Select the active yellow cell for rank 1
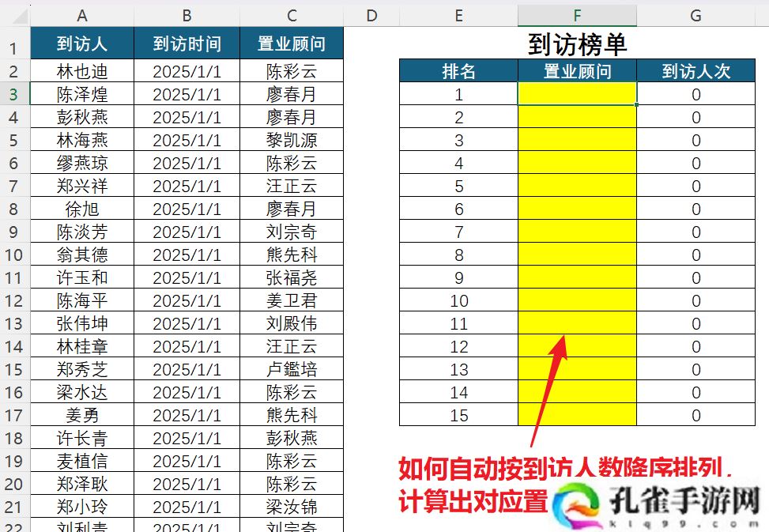This screenshot has height=532, width=769. click(577, 93)
